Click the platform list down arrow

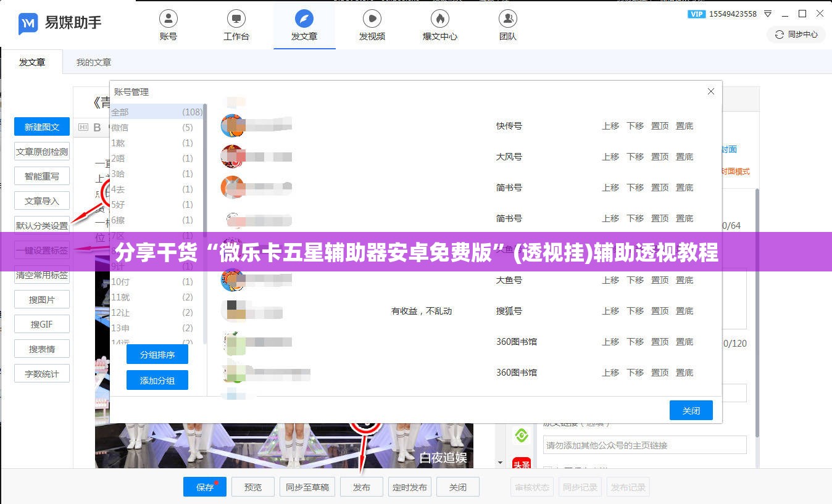501,463
